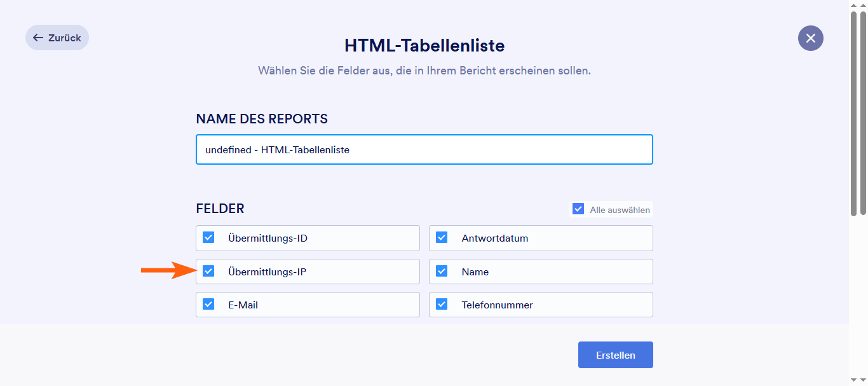
Task: Uncheck the Name field checkbox
Action: [x=442, y=271]
